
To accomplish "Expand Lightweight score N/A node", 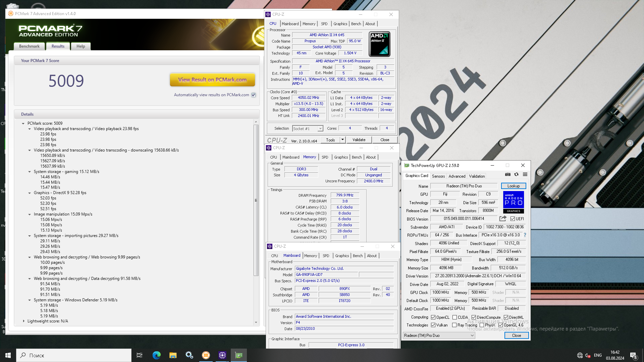I will tap(23, 321).
